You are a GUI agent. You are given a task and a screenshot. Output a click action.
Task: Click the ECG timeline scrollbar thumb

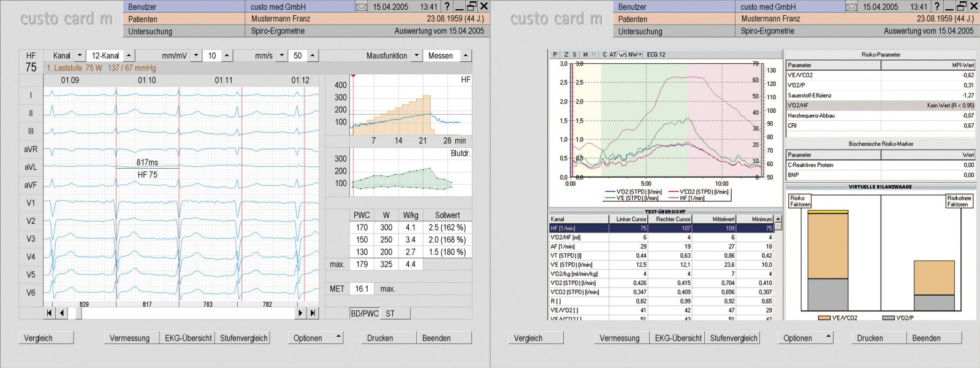(x=78, y=313)
